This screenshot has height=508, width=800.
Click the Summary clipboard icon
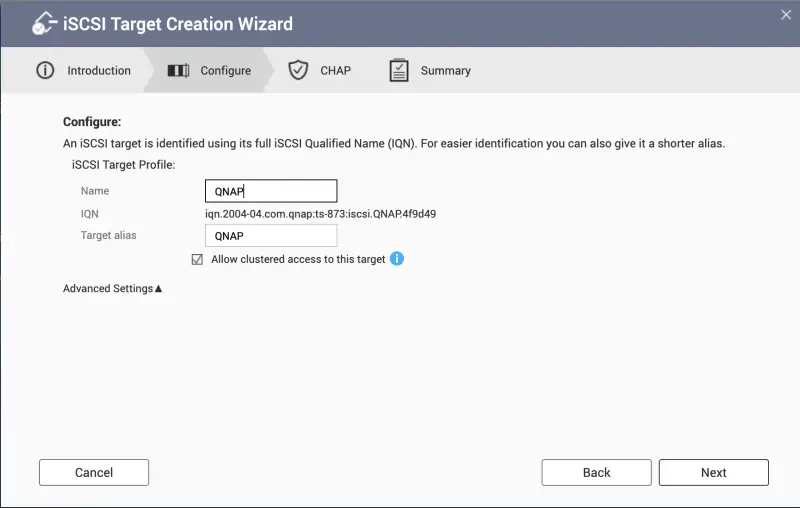tap(399, 70)
